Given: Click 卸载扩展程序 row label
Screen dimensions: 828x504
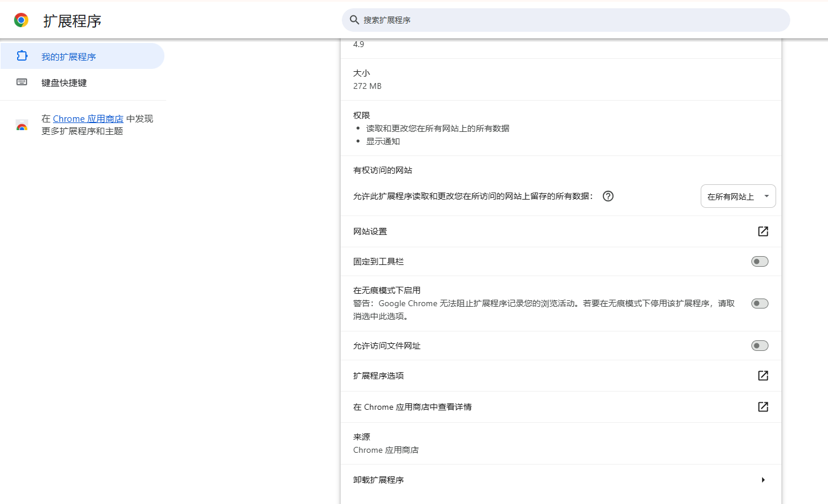Looking at the screenshot, I should [x=378, y=480].
